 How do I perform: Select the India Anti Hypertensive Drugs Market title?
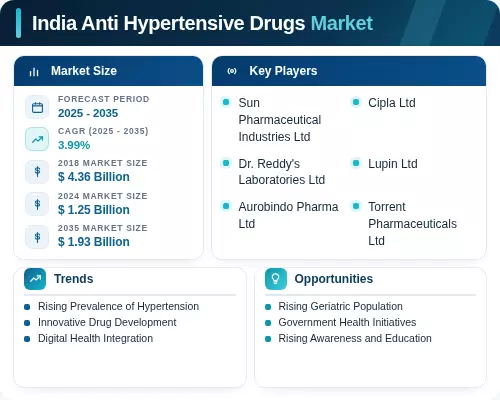202,23
